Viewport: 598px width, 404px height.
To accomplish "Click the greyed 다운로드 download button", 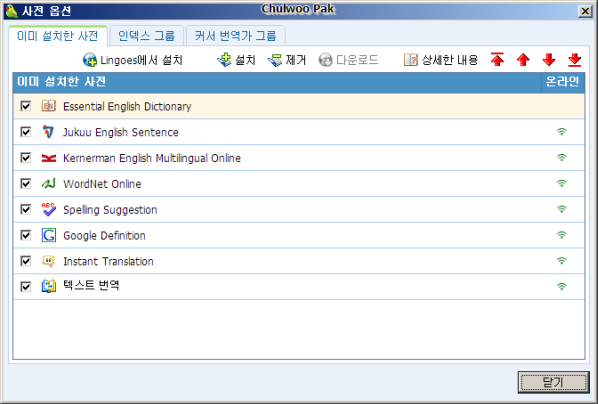I will pyautogui.click(x=348, y=60).
